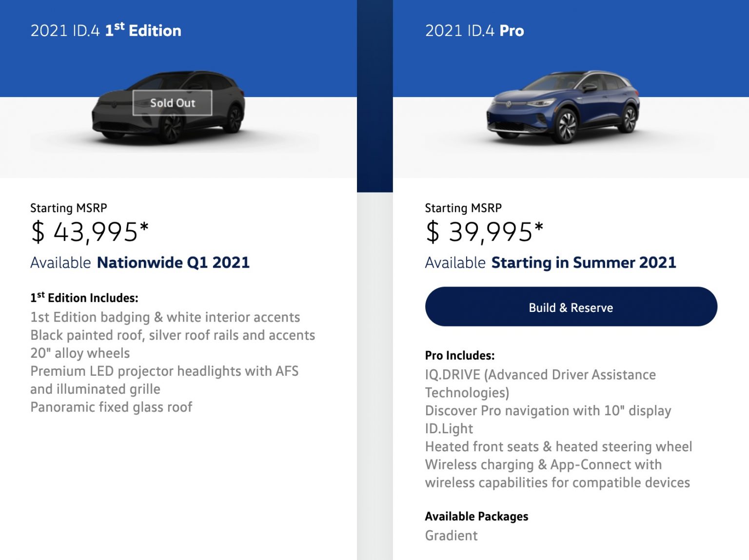Click the 1st Edition Includes heading
Viewport: 749px width, 560px height.
coord(84,297)
